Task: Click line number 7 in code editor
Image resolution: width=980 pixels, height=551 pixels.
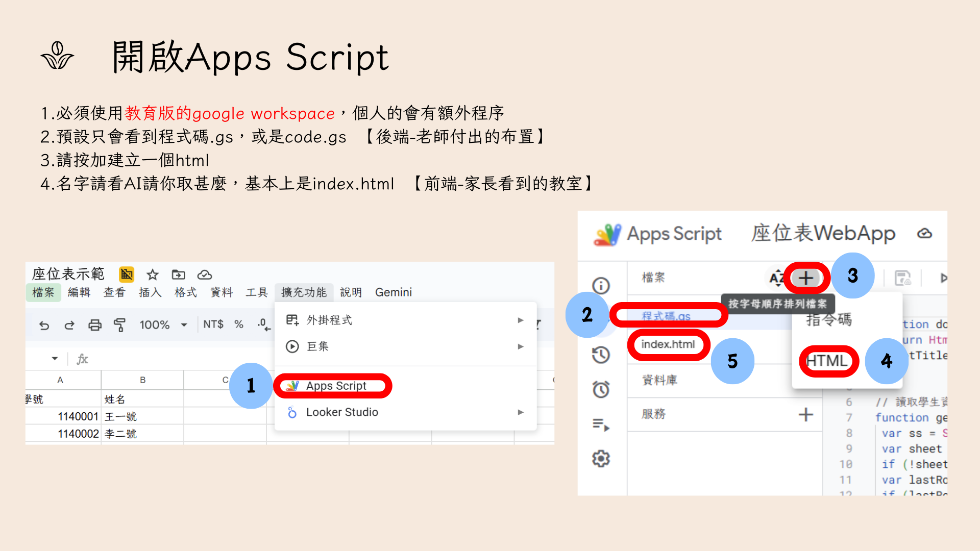Action: coord(849,418)
